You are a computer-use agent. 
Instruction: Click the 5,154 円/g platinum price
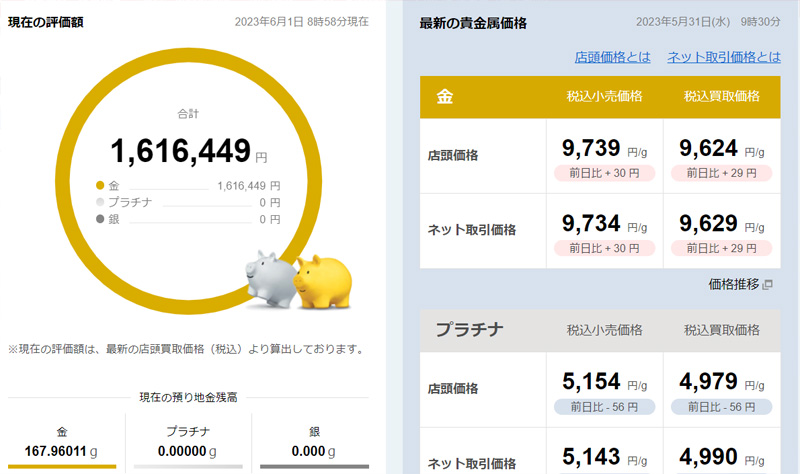604,382
